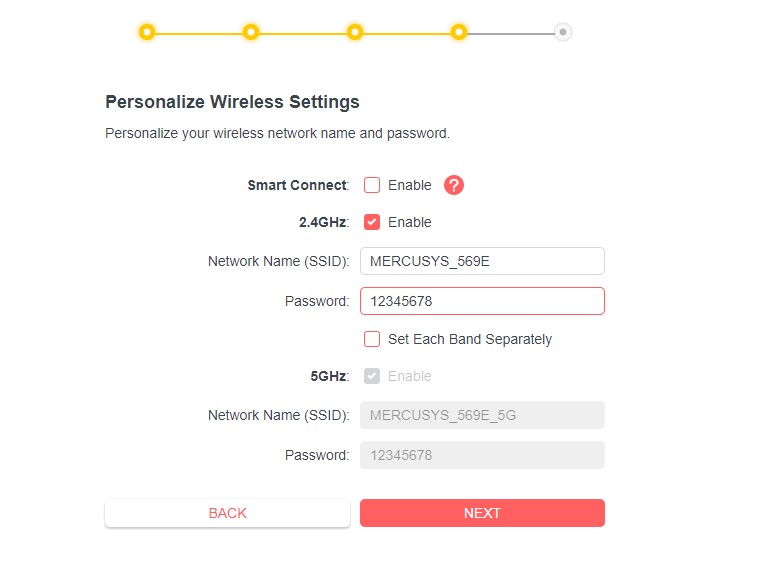This screenshot has height=568, width=776.
Task: Click the fourth yellow progress step dot
Action: pyautogui.click(x=459, y=32)
